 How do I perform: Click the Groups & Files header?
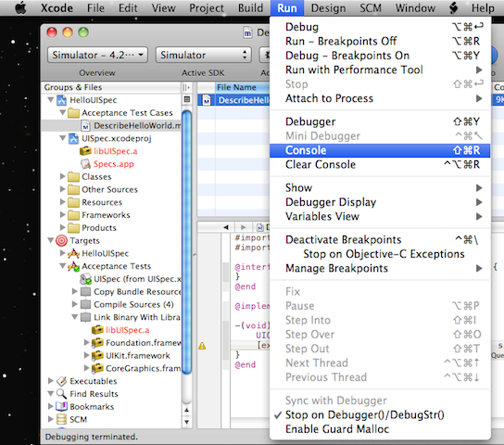point(111,87)
